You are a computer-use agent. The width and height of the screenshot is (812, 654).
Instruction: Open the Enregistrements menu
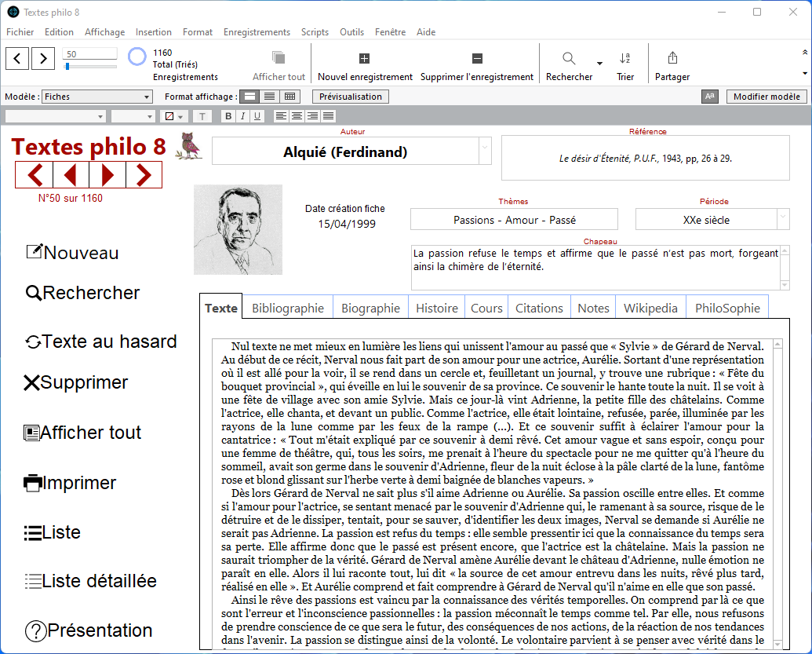pos(257,32)
